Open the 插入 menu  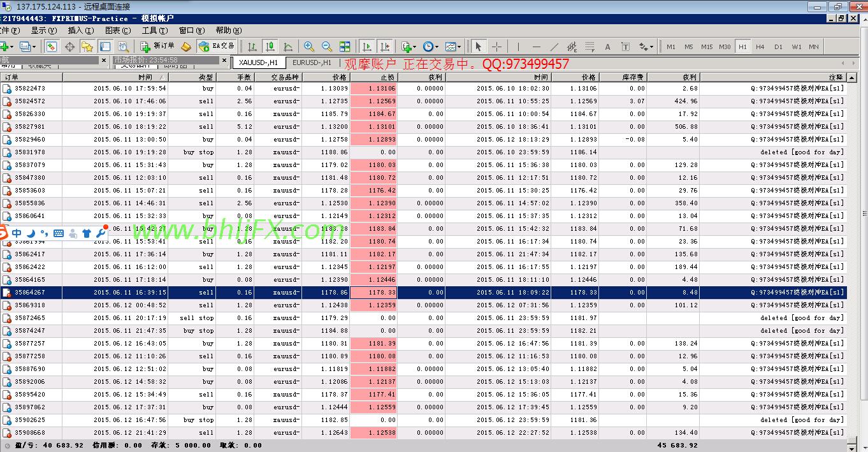(x=80, y=30)
